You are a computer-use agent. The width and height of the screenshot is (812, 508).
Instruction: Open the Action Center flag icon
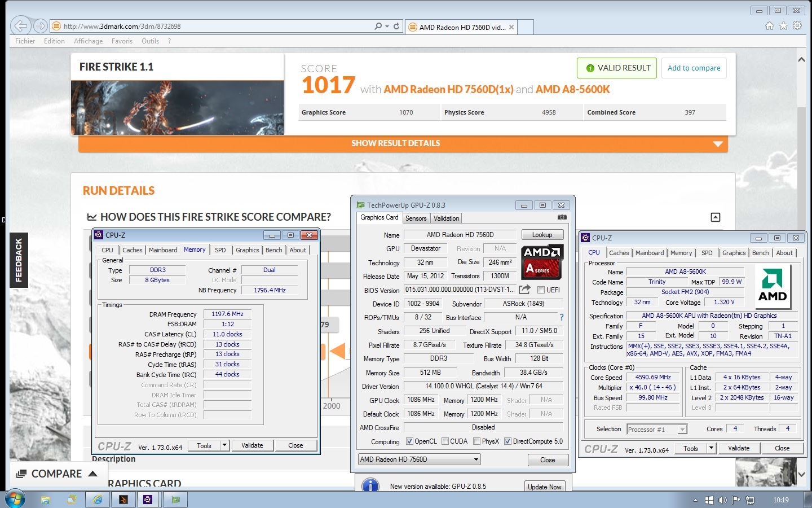coord(736,500)
